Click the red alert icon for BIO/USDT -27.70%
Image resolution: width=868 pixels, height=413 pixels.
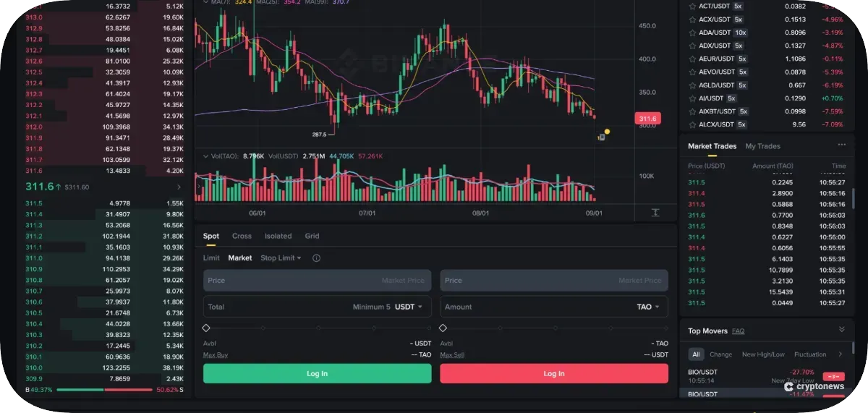(x=834, y=376)
